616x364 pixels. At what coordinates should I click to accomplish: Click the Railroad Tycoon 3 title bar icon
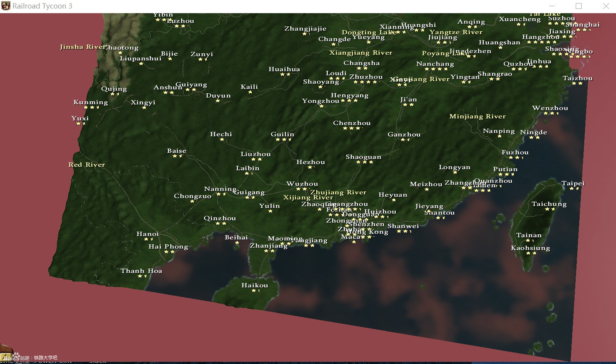6,6
